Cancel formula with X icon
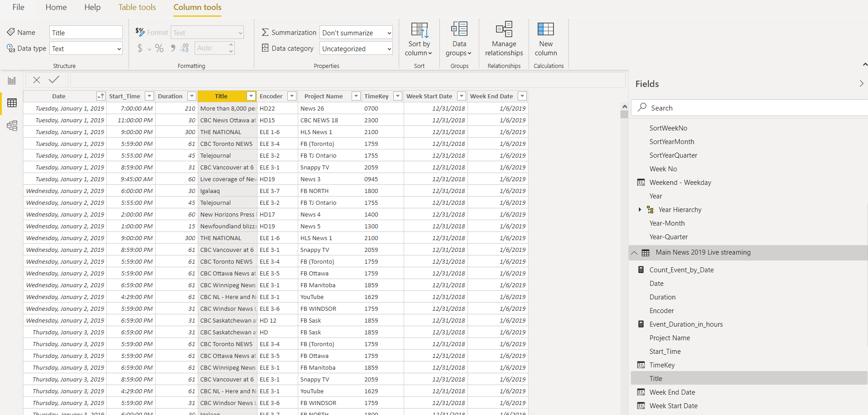The width and height of the screenshot is (868, 415). (x=37, y=80)
